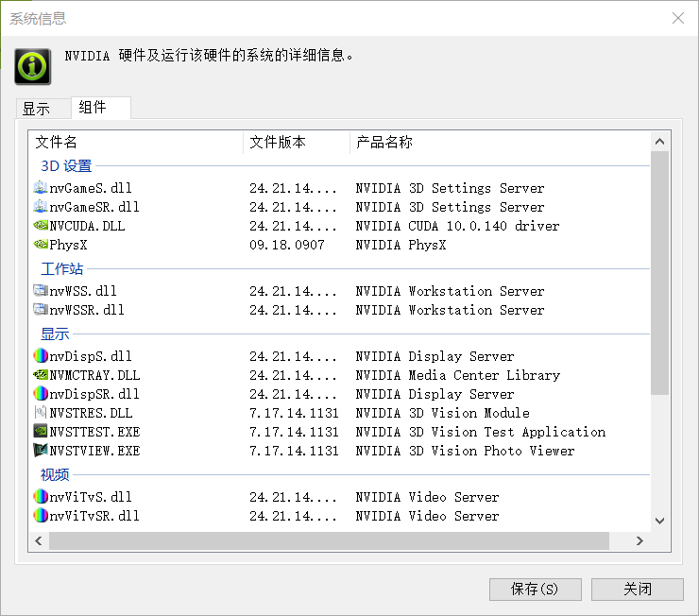Click the nvWSS.dll NVIDIA Workstation Server text
The height and width of the screenshot is (616, 699).
(450, 291)
